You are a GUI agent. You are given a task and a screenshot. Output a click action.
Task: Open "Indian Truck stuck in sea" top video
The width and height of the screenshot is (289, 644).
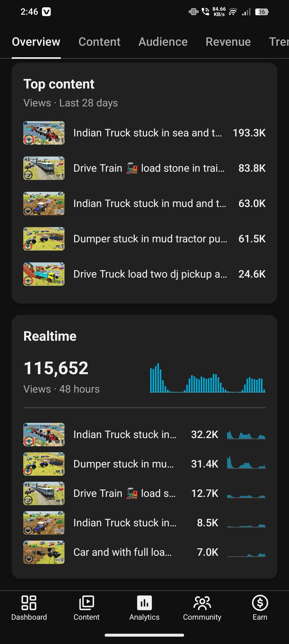point(147,133)
